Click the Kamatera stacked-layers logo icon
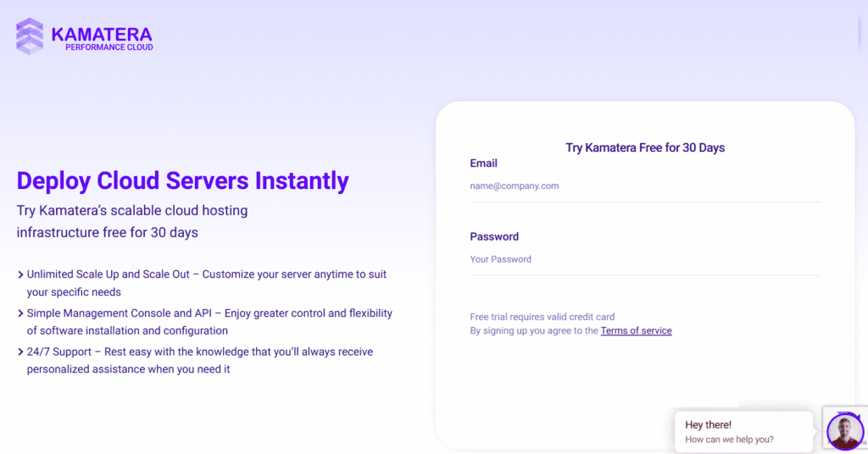868x454 pixels. (30, 36)
